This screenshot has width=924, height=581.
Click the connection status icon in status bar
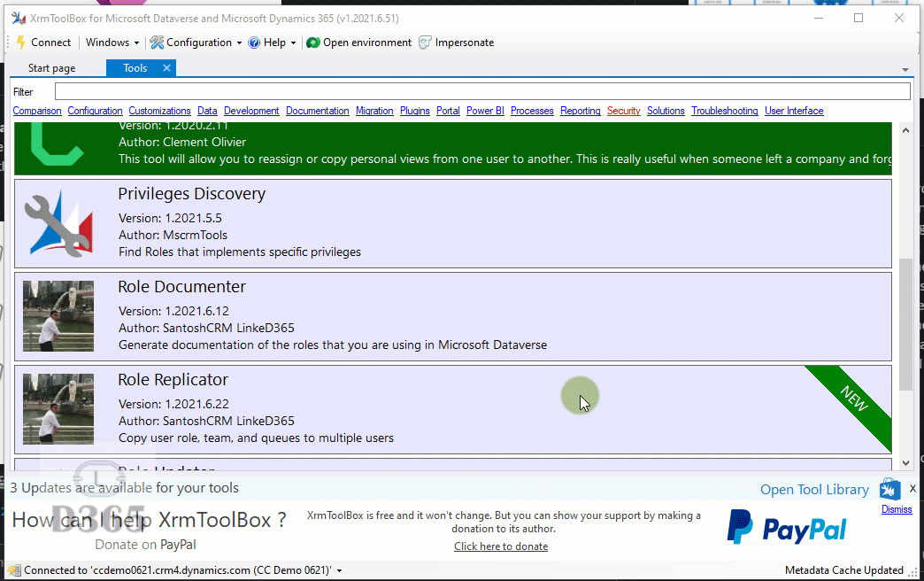[x=15, y=570]
